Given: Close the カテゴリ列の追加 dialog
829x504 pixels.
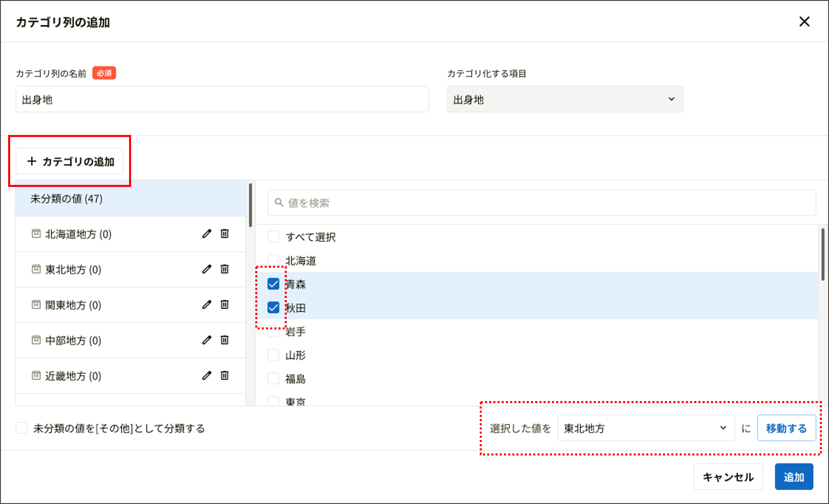Looking at the screenshot, I should click(x=805, y=22).
